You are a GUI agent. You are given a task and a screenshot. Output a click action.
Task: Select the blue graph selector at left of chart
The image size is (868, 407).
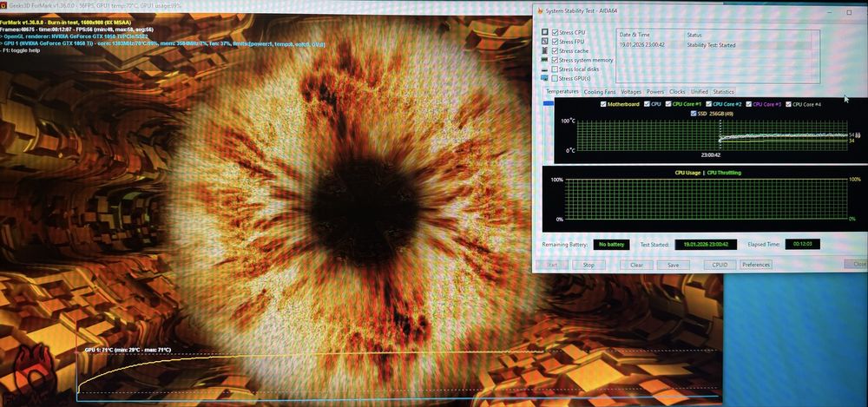[x=548, y=103]
